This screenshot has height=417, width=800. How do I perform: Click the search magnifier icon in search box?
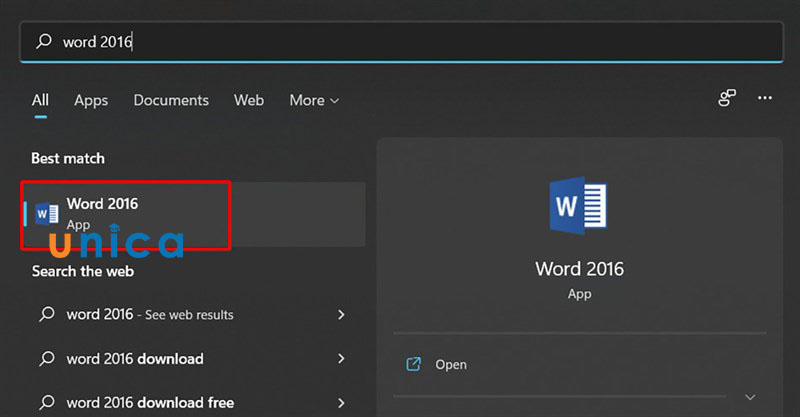(x=44, y=41)
